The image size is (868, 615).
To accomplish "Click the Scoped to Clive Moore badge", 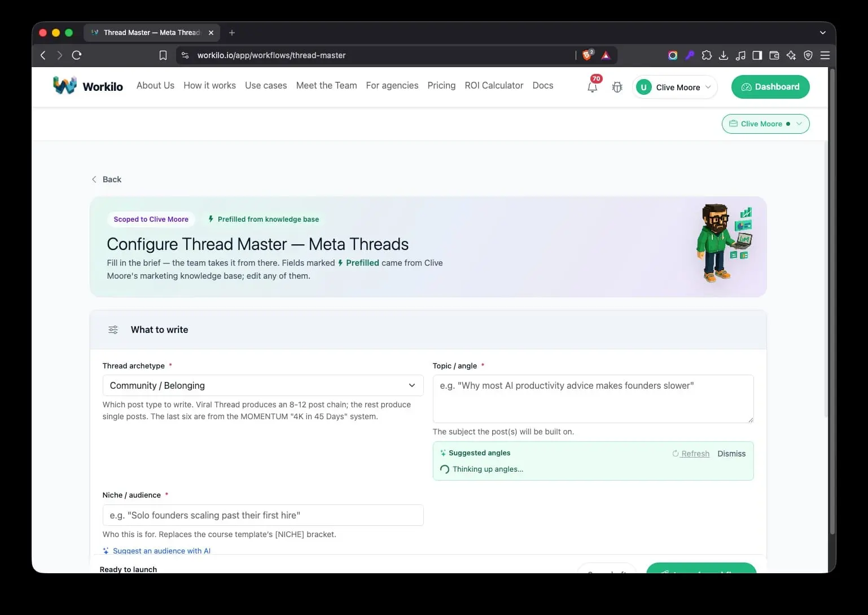I will click(151, 219).
